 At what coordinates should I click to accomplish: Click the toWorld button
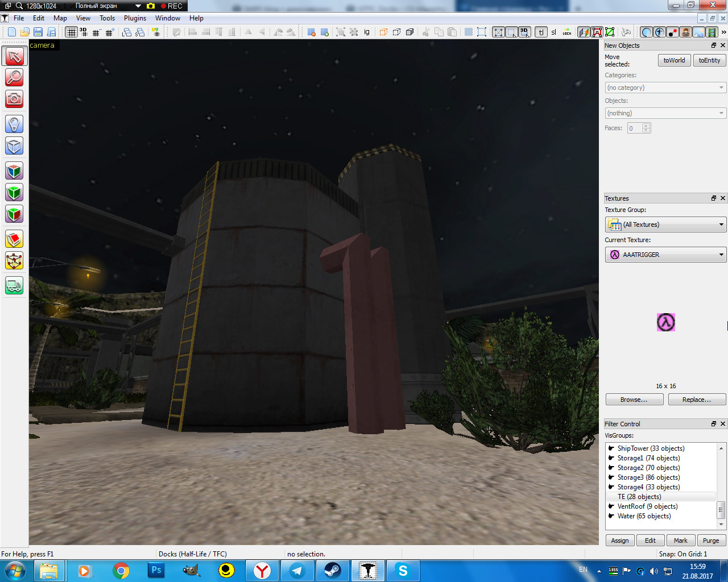[x=674, y=60]
